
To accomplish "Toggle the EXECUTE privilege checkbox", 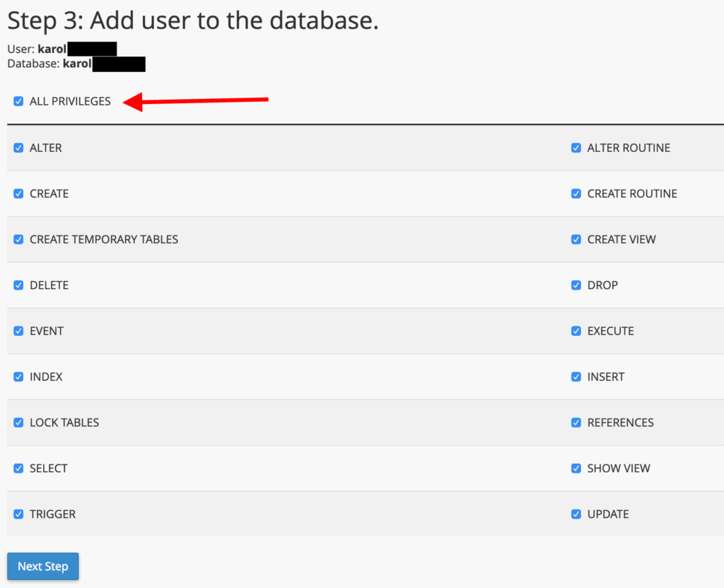I will pyautogui.click(x=576, y=331).
